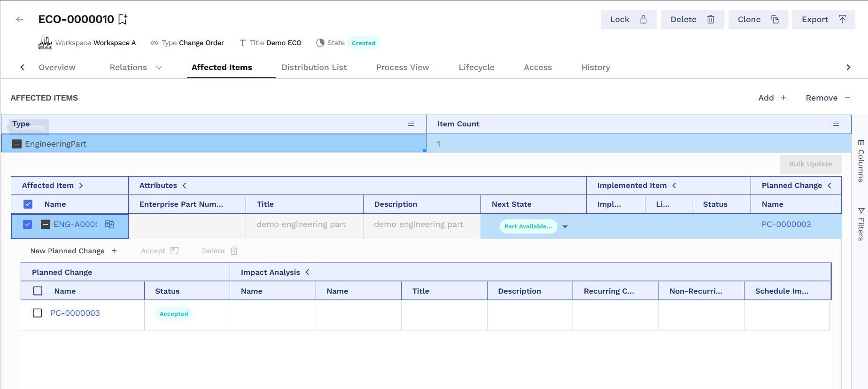This screenshot has height=389, width=868.
Task: Click the Clone button
Action: coord(758,19)
